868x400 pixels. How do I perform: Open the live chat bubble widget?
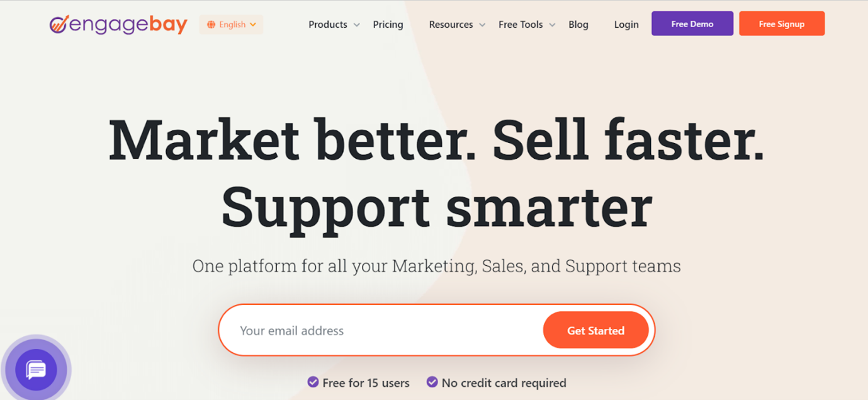37,370
